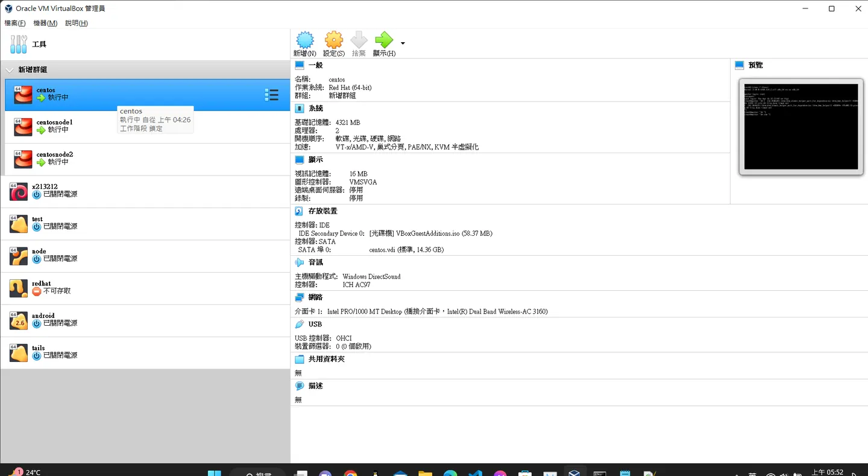
Task: Click the 存放裝置 storage section icon
Action: (x=300, y=211)
